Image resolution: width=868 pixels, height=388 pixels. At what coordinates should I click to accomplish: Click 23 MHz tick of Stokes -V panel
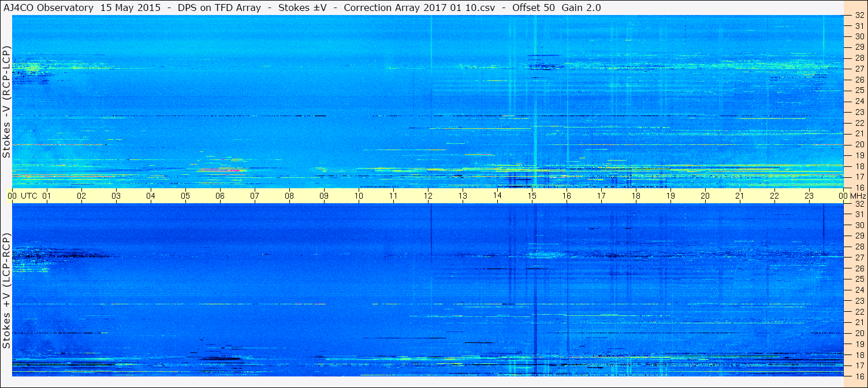tap(859, 112)
